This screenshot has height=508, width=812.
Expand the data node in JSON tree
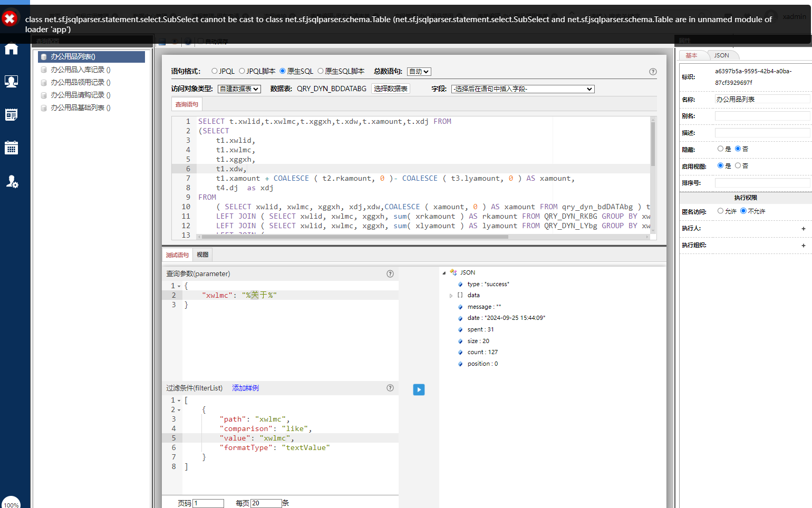[x=451, y=296]
